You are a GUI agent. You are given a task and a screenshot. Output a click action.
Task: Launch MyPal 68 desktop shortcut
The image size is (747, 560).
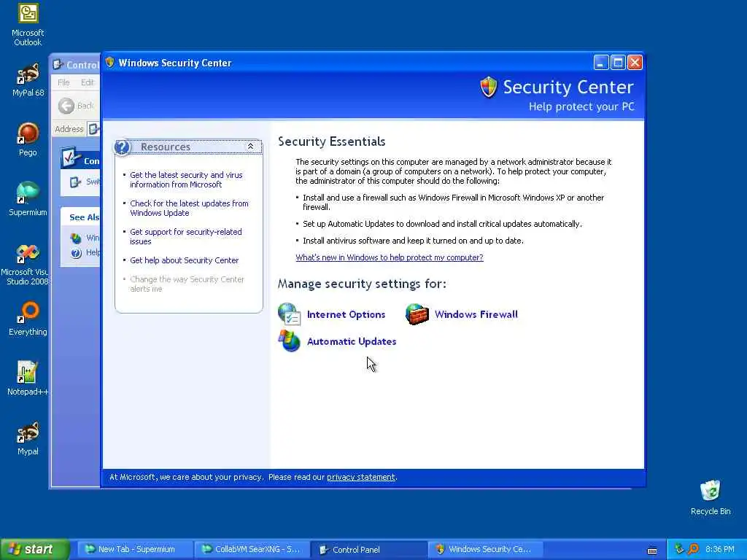[28, 80]
